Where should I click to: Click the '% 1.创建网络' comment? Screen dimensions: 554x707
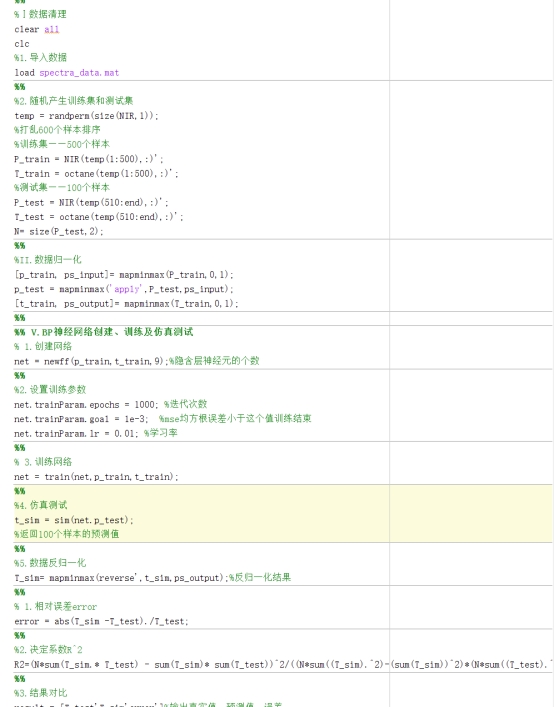(x=43, y=347)
